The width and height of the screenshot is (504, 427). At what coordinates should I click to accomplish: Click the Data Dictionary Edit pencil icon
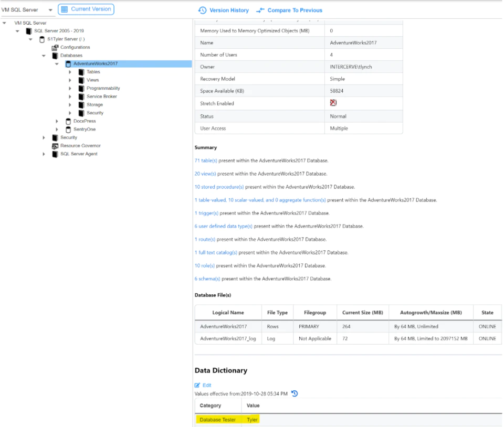coord(197,385)
